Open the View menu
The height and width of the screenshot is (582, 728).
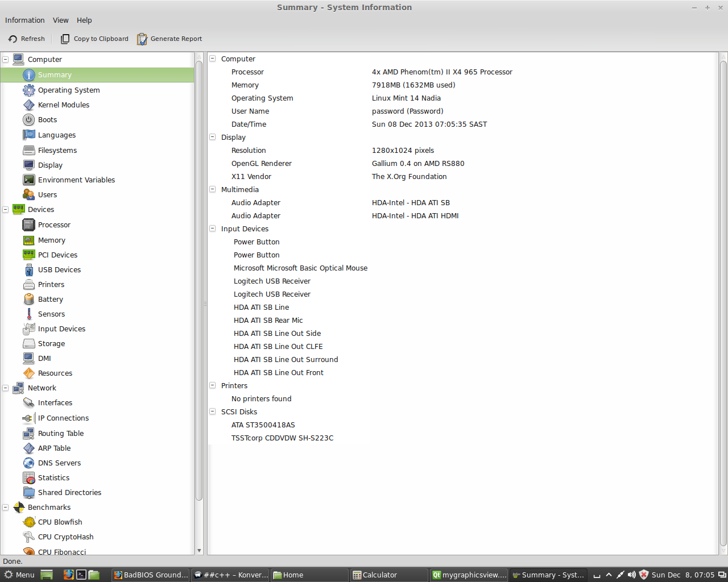(61, 20)
